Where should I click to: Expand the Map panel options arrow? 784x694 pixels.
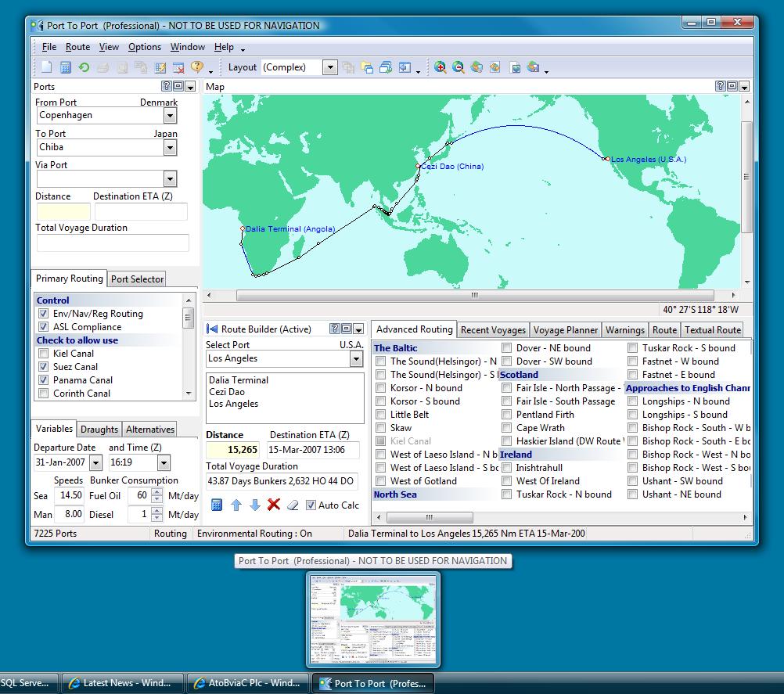(744, 87)
